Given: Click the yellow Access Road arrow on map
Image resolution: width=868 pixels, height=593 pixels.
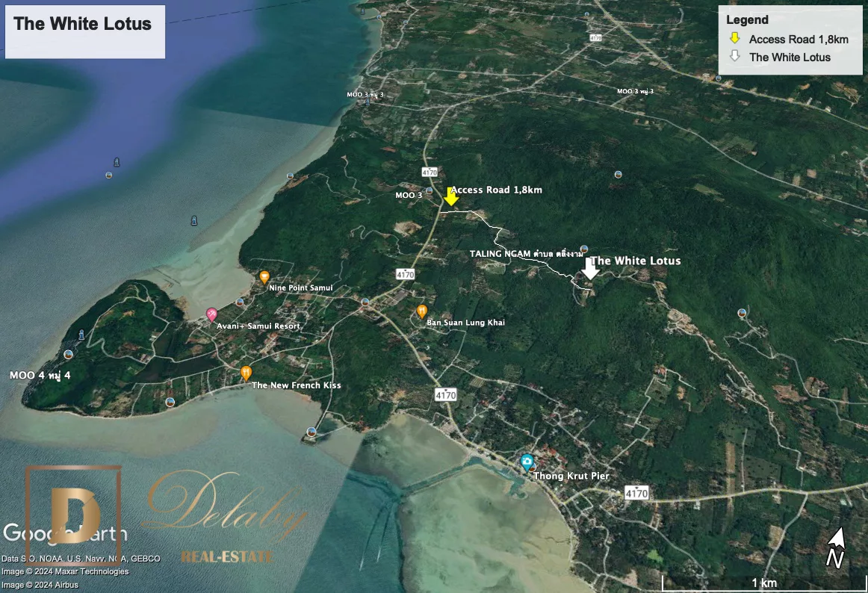Looking at the screenshot, I should click(x=450, y=197).
